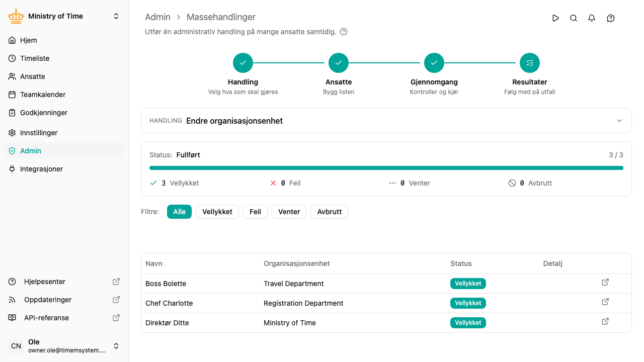This screenshot has width=644, height=362.
Task: Open Innstillinger in the sidebar
Action: [x=64, y=133]
